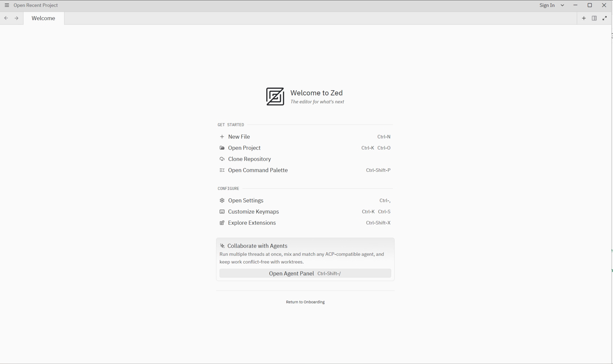Go to Open Settings
This screenshot has height=364, width=613.
[305, 201]
